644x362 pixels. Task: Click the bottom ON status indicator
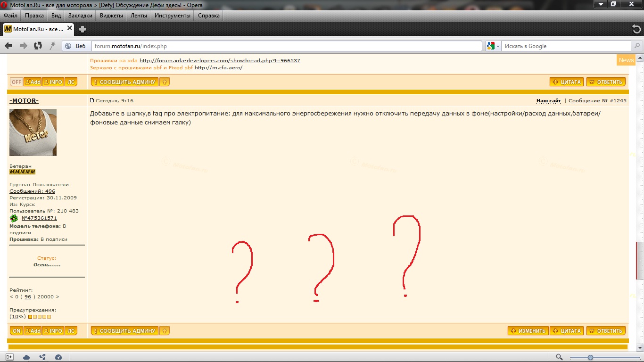(17, 330)
